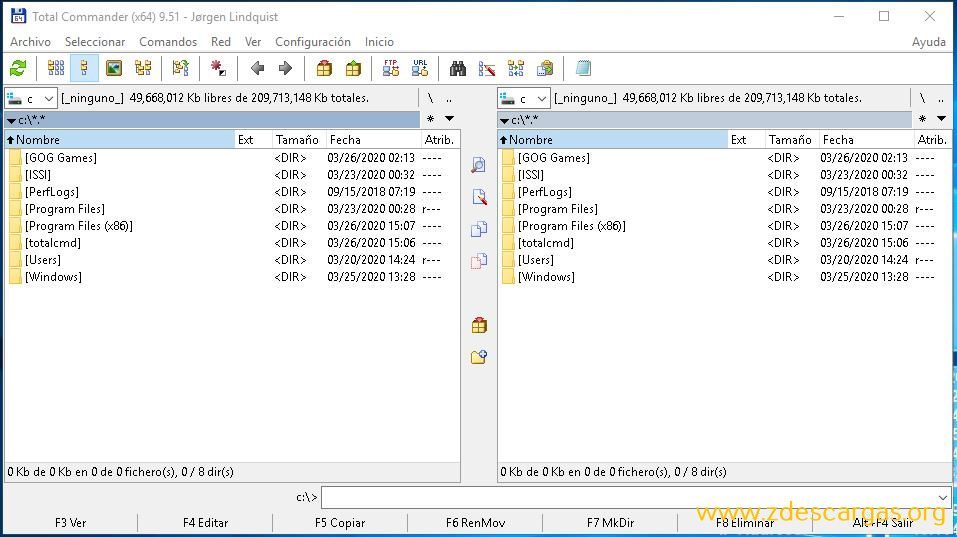Open the directory tree view icon
This screenshot has height=537, width=957.
click(143, 68)
